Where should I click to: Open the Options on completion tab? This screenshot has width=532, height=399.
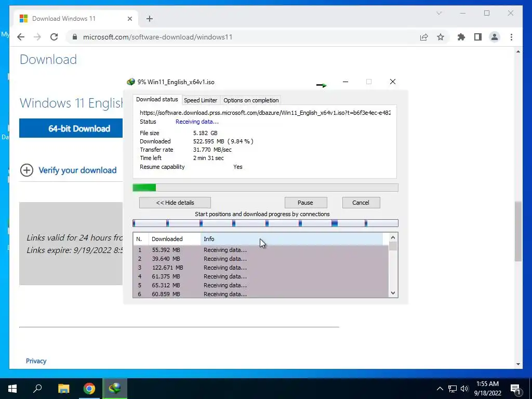click(251, 100)
